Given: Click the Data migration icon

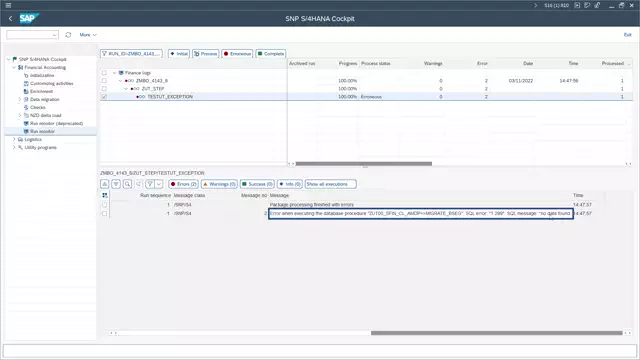Looking at the screenshot, I should (26, 99).
